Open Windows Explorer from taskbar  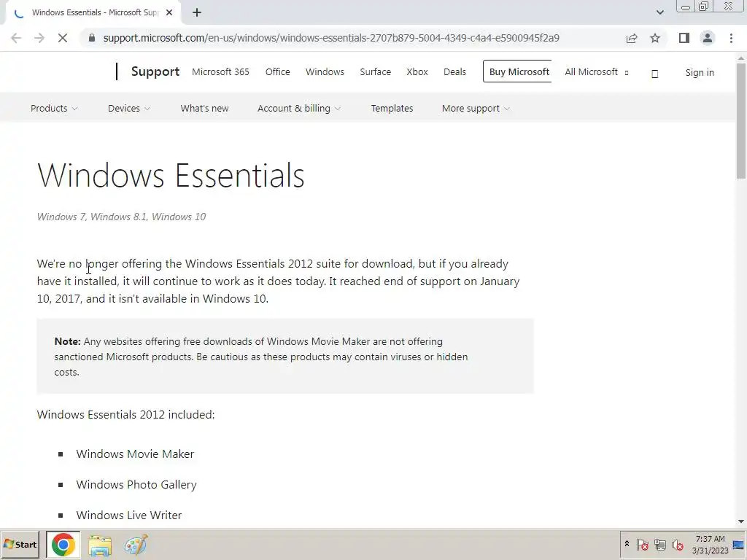[x=99, y=545]
